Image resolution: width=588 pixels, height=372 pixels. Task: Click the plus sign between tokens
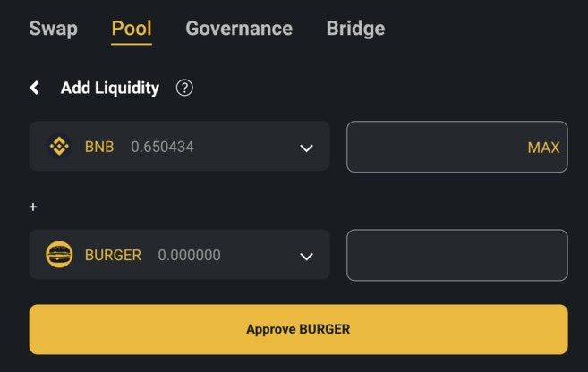pyautogui.click(x=33, y=207)
